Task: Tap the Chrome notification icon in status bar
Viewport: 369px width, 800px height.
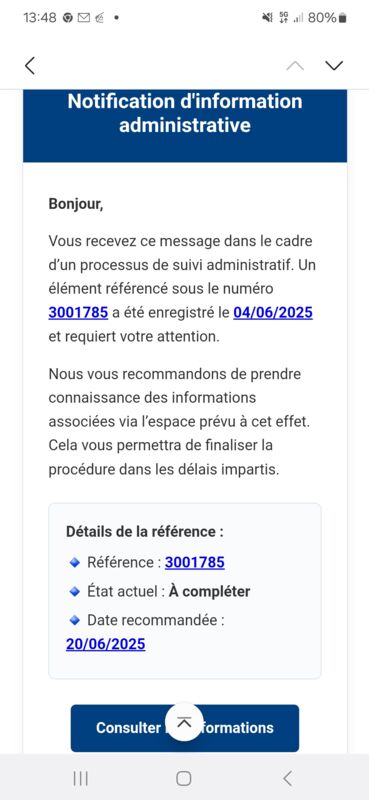Action: click(x=67, y=18)
